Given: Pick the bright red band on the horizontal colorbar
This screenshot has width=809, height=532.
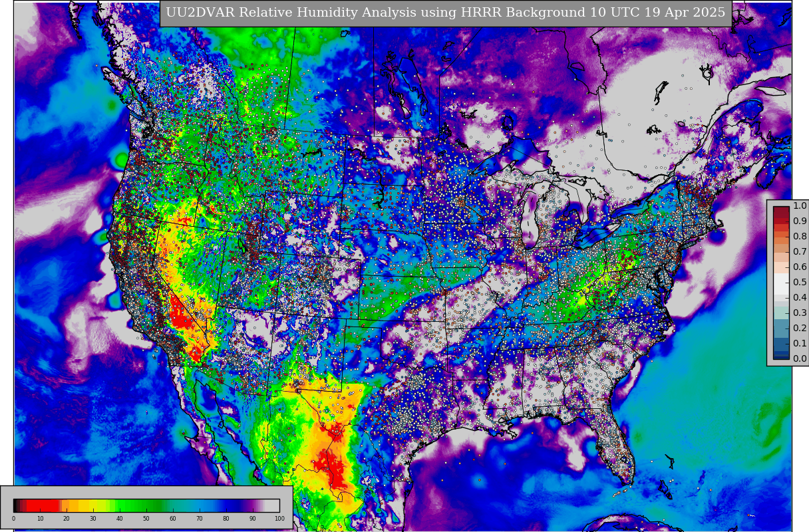Looking at the screenshot, I should tap(43, 505).
